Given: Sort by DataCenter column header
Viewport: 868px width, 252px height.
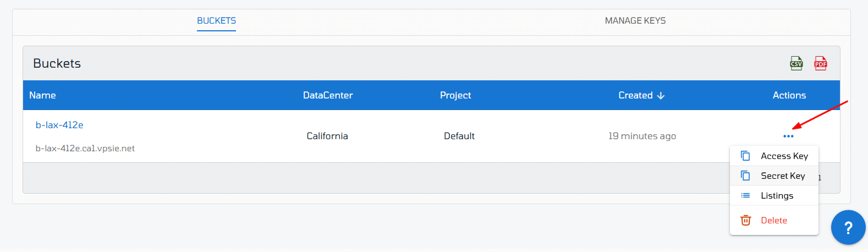Looking at the screenshot, I should tap(328, 95).
